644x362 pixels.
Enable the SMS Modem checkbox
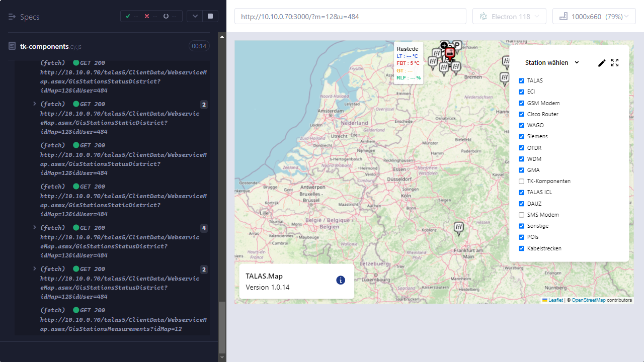tap(521, 215)
